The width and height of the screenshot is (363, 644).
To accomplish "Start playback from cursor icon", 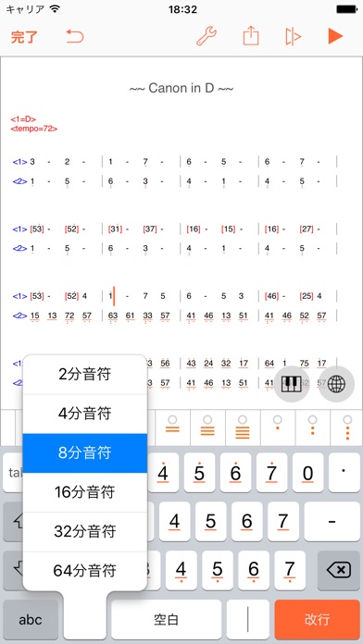I will [x=294, y=37].
